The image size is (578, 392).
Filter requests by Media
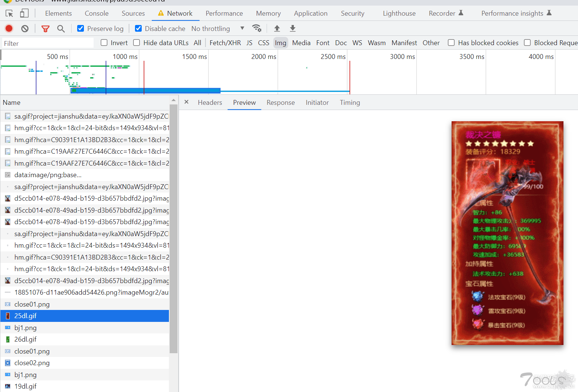pos(301,43)
